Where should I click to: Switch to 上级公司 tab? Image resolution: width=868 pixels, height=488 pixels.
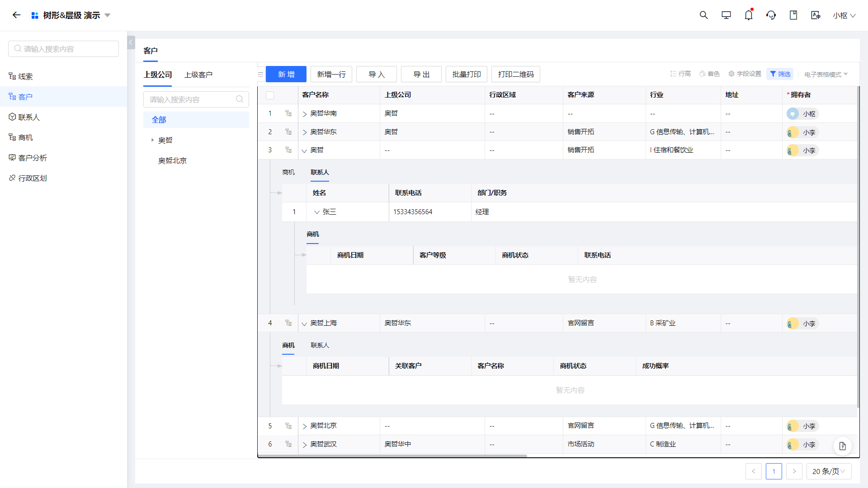tap(158, 75)
